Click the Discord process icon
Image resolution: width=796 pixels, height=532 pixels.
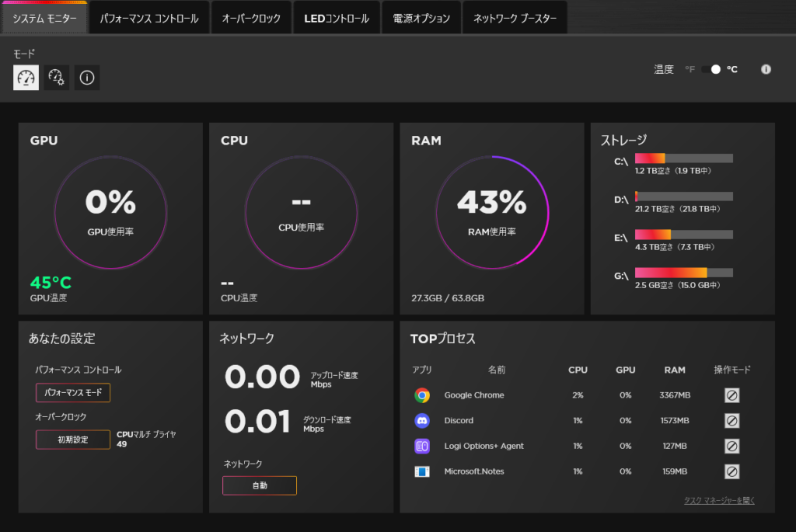click(422, 420)
